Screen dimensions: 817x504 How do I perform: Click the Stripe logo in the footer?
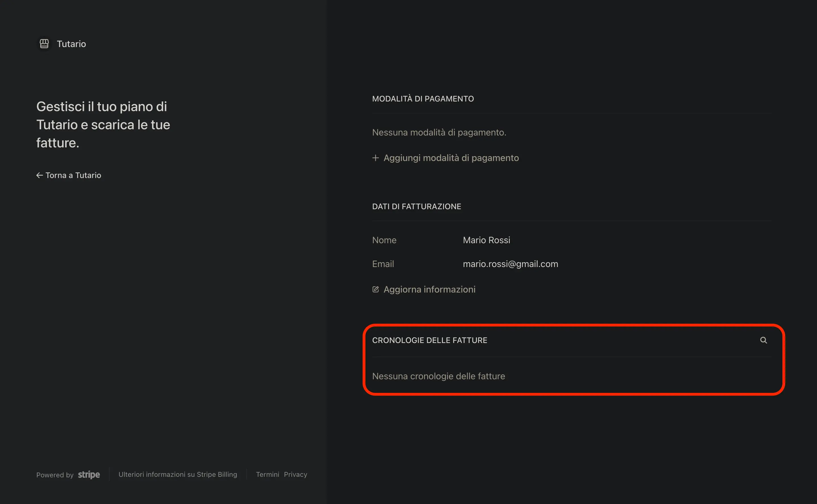pos(89,475)
